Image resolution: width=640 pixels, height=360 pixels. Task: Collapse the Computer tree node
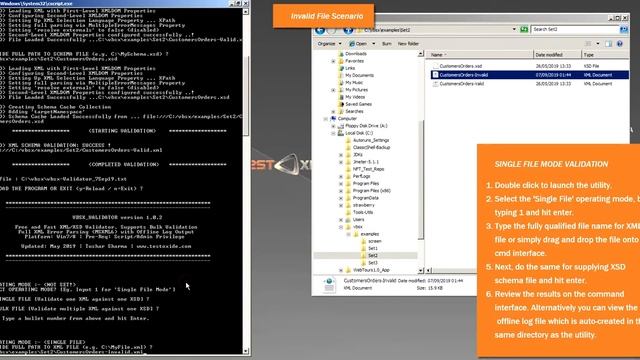(x=326, y=119)
